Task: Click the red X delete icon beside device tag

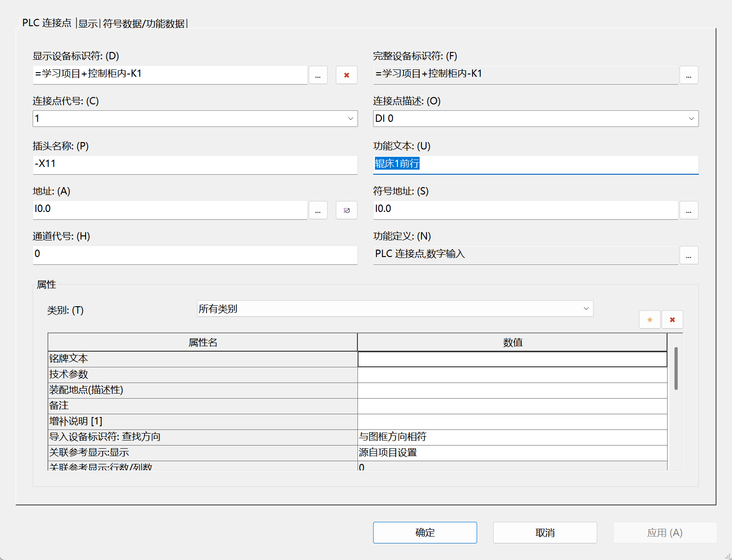Action: 346,75
